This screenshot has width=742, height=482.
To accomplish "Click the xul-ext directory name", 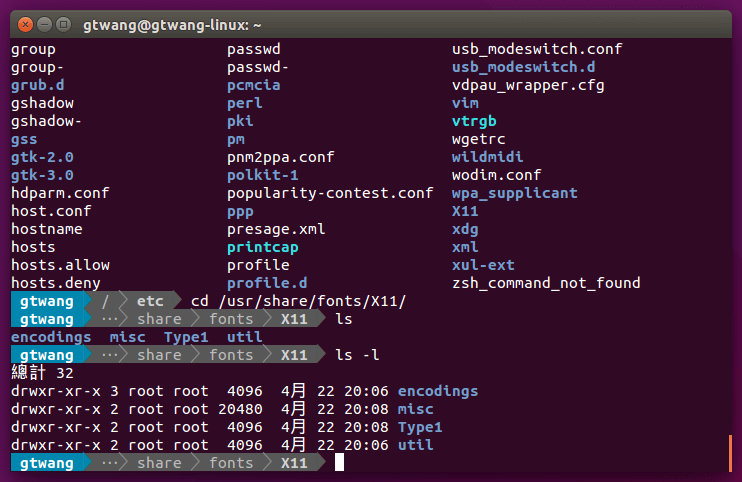I will pos(483,265).
